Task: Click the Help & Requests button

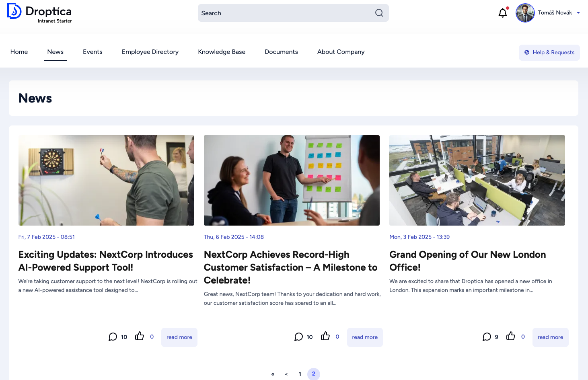Action: (549, 52)
